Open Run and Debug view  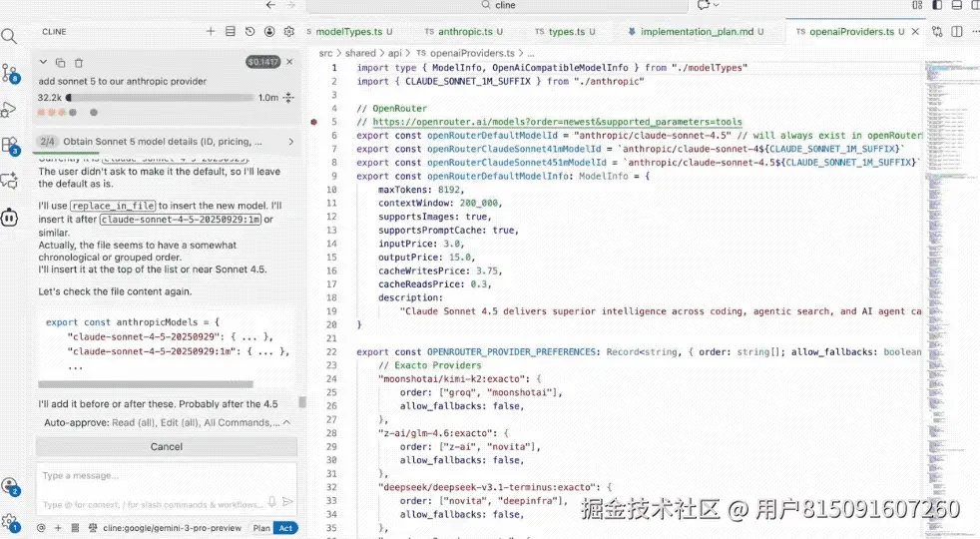pyautogui.click(x=9, y=110)
